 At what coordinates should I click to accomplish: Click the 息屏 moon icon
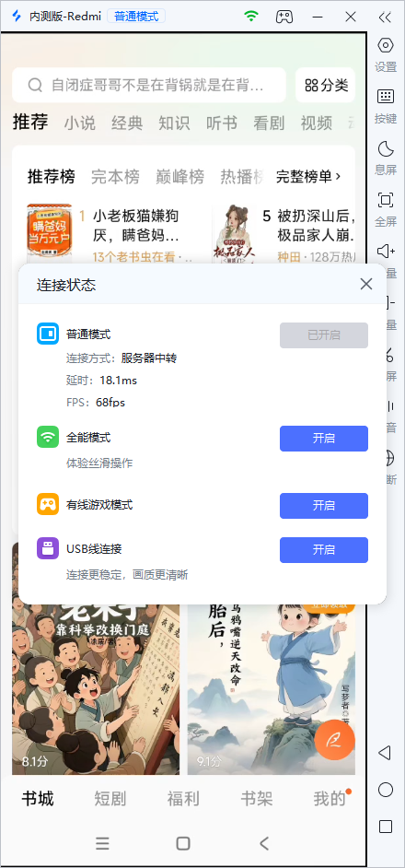pyautogui.click(x=386, y=147)
